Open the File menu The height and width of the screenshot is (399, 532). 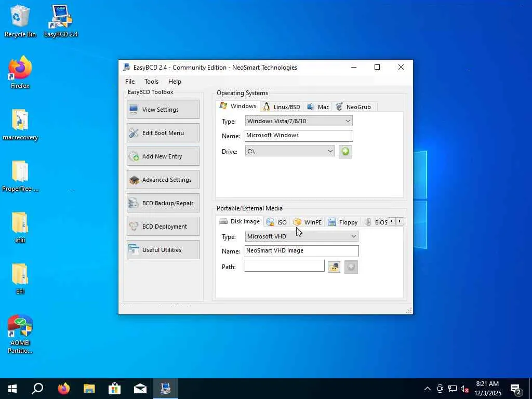coord(130,82)
